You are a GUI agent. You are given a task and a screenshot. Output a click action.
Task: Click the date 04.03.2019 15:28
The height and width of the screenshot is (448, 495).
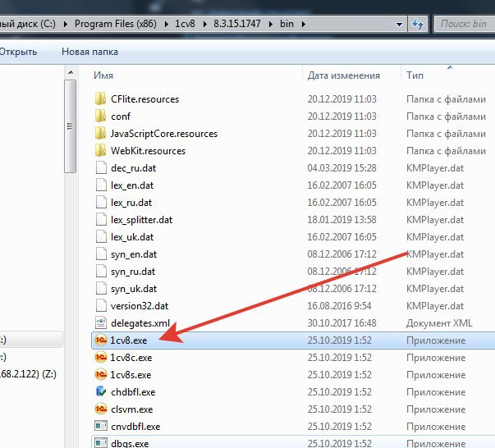[x=341, y=168]
